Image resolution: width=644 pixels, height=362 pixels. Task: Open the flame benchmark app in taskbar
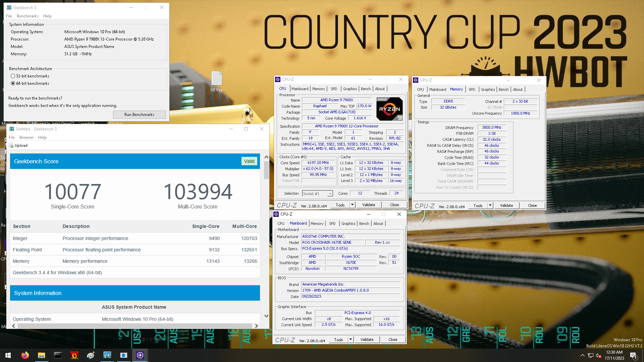74,355
